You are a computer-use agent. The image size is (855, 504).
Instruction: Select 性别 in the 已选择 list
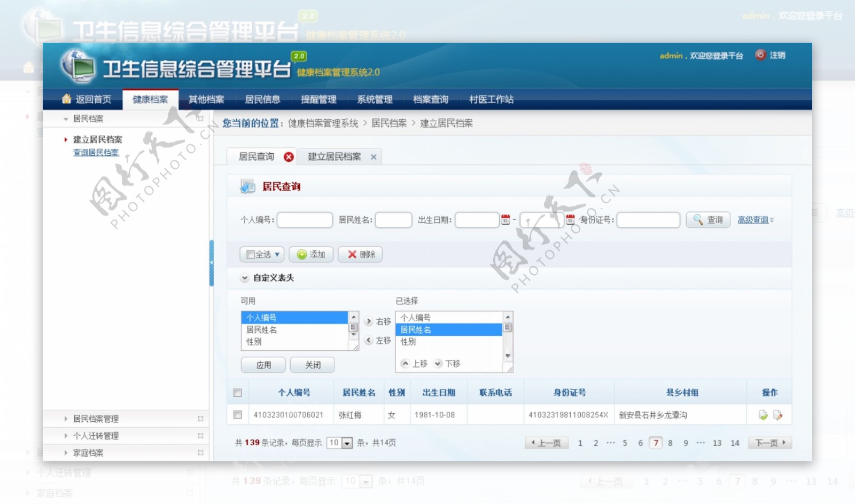pos(449,342)
